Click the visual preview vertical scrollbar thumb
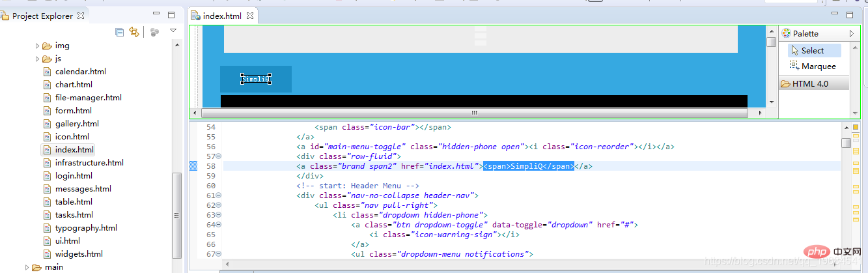The image size is (868, 273). click(771, 42)
